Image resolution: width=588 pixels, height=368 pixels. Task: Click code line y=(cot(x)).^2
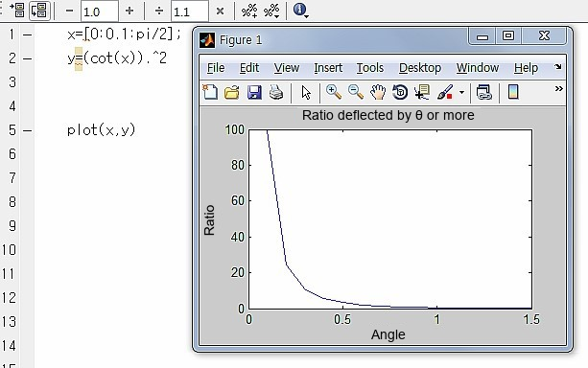pyautogui.click(x=117, y=58)
